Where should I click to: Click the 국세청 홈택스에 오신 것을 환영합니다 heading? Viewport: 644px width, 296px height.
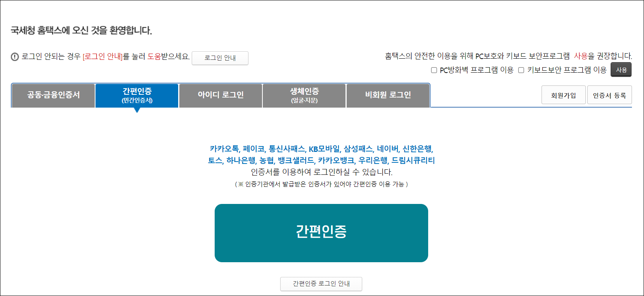(81, 30)
